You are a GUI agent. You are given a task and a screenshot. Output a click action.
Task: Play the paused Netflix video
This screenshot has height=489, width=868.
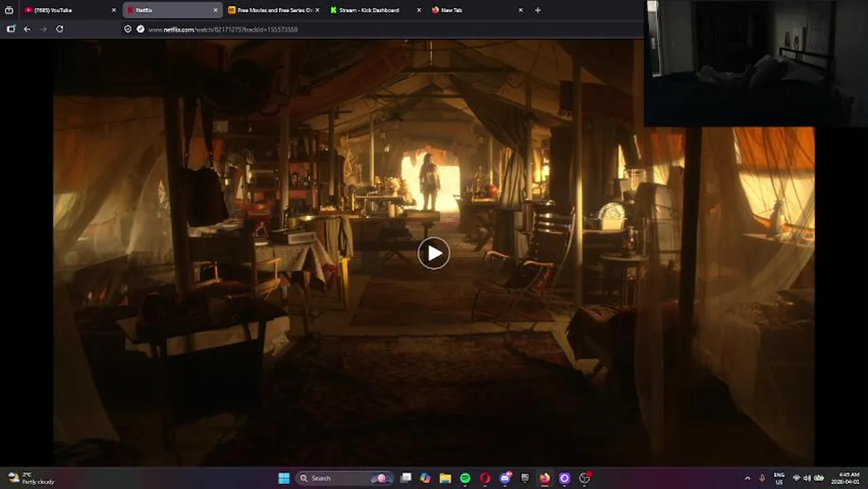(433, 253)
